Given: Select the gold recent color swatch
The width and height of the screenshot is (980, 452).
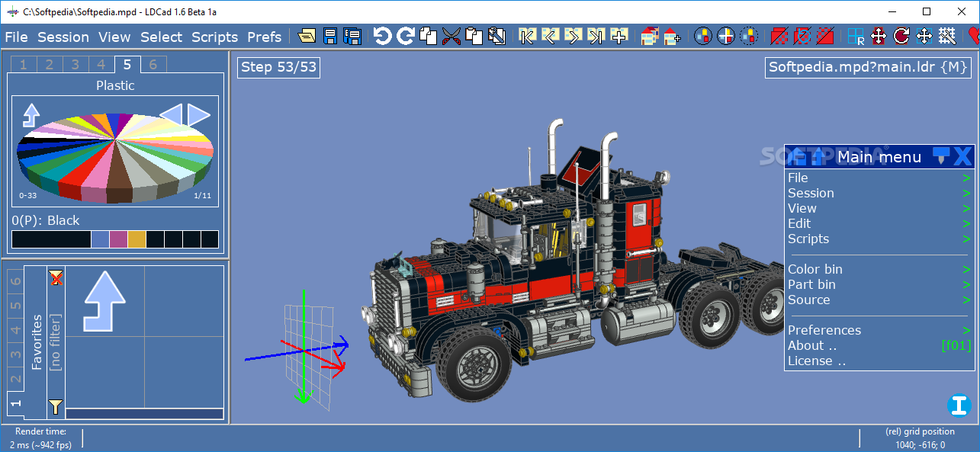Looking at the screenshot, I should pyautogui.click(x=137, y=239).
